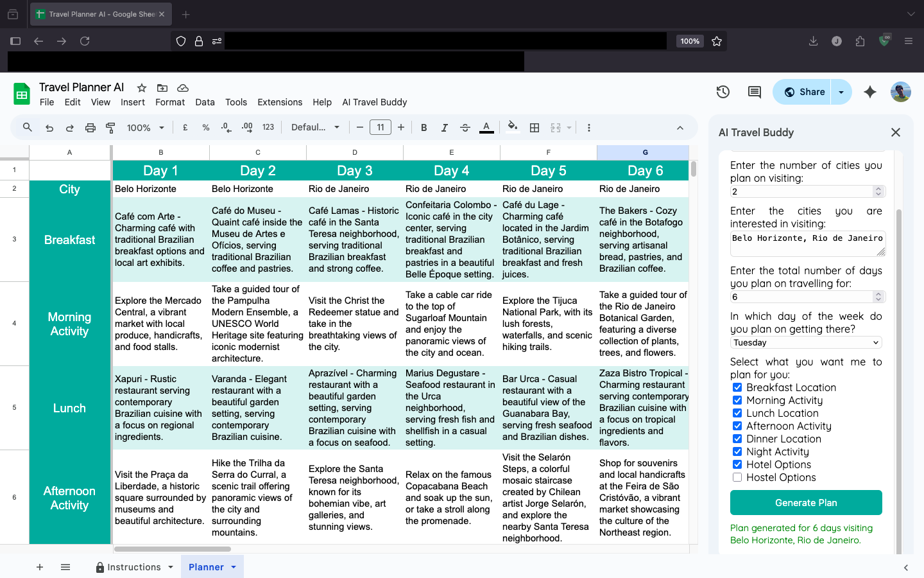Screen dimensions: 924x578
Task: Open the arrival day dropdown showing Tuesday
Action: 806,342
